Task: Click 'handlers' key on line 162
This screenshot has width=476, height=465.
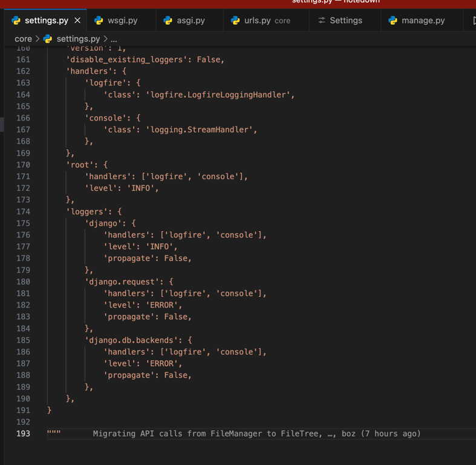Action: click(89, 71)
